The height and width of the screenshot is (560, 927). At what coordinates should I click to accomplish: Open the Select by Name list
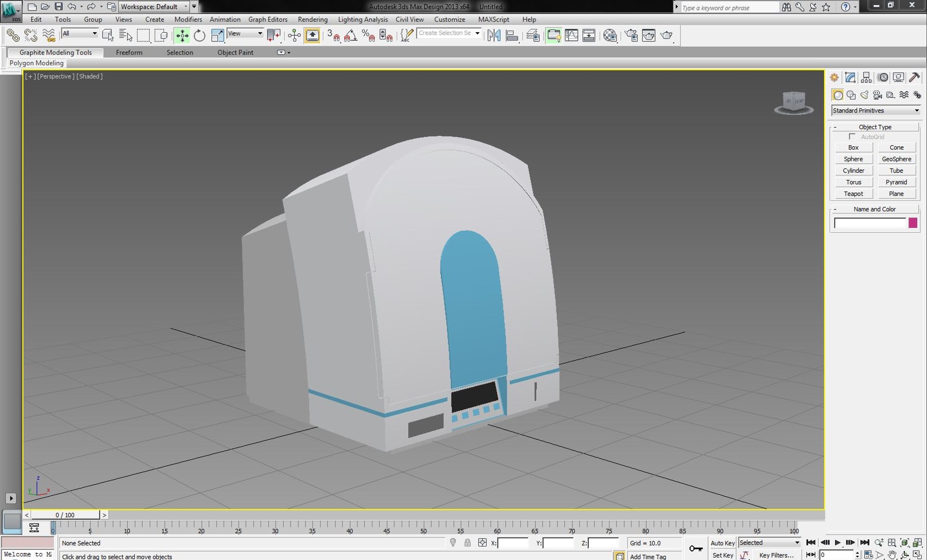point(126,35)
